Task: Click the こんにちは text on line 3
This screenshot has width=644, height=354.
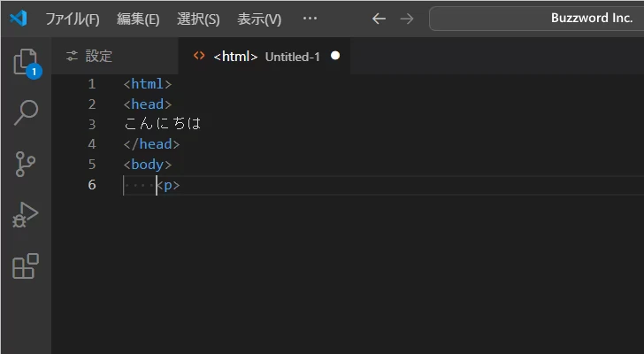Action: click(163, 124)
